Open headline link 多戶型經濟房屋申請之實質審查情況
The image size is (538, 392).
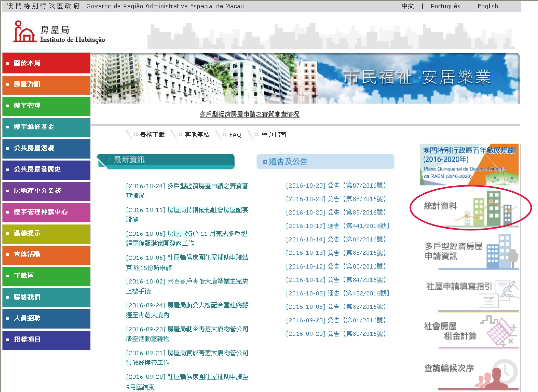point(249,114)
